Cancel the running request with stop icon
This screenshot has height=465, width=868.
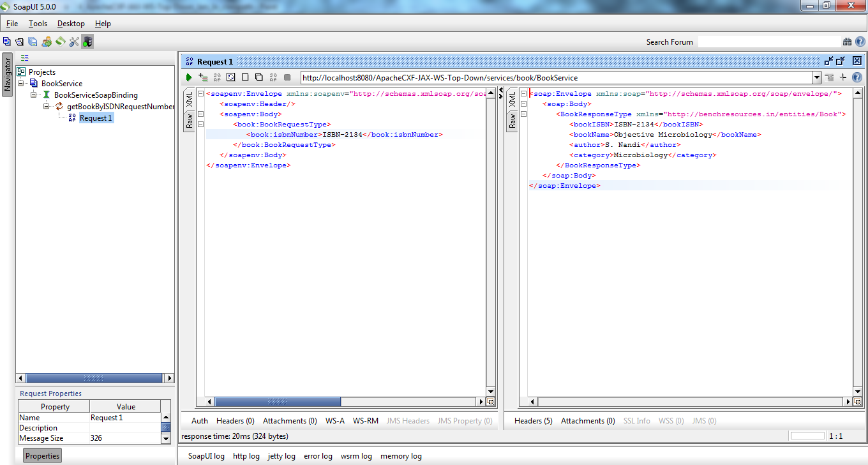[244, 77]
